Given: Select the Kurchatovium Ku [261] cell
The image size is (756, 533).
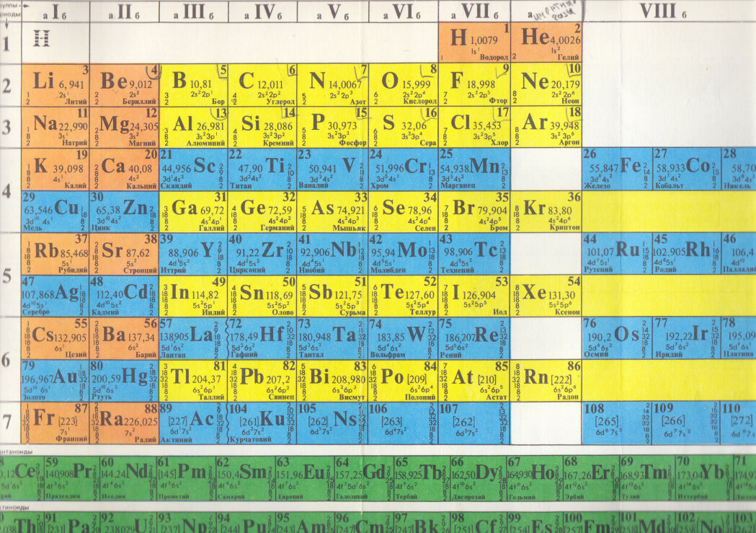Looking at the screenshot, I should pyautogui.click(x=263, y=423).
